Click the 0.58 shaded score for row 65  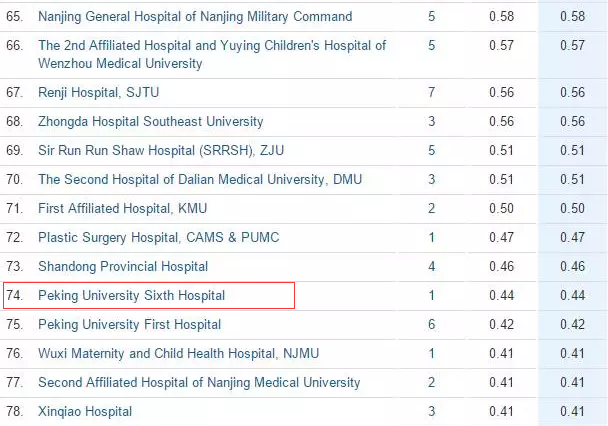(x=572, y=17)
